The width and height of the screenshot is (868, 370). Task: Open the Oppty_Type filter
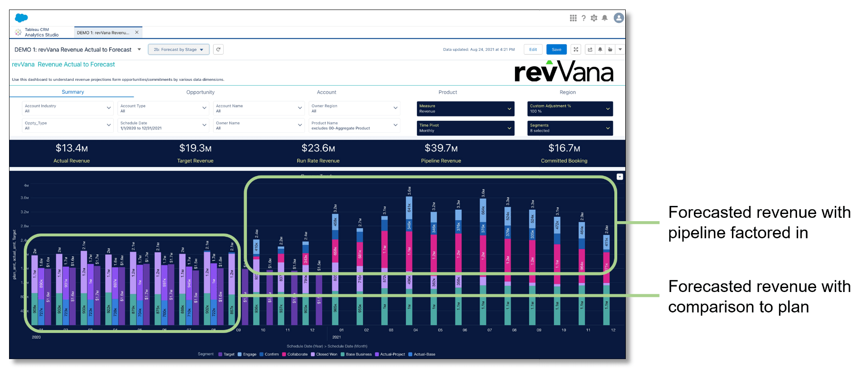68,126
